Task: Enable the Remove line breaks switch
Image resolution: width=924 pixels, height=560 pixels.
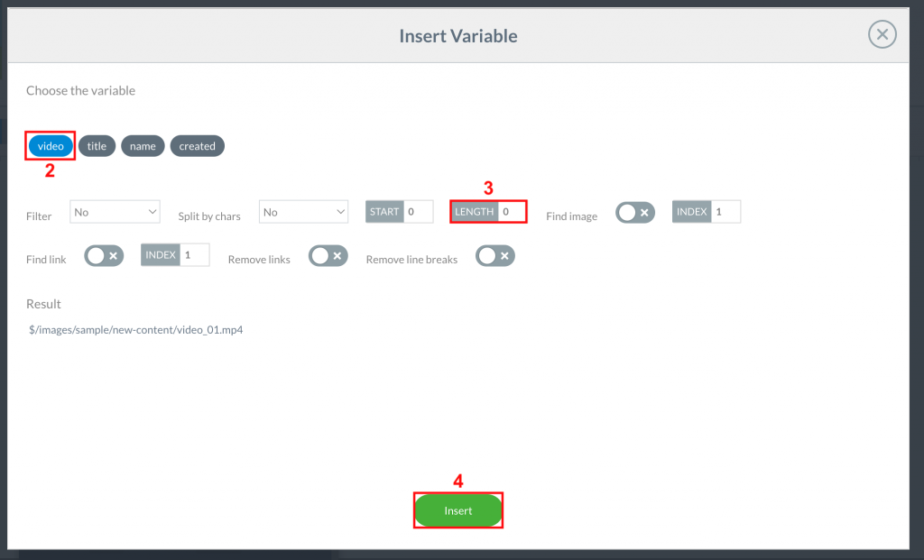Action: (495, 256)
